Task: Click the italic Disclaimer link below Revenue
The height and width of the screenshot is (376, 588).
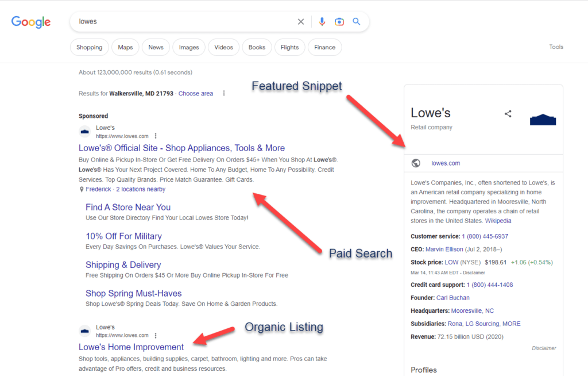Action: click(544, 348)
